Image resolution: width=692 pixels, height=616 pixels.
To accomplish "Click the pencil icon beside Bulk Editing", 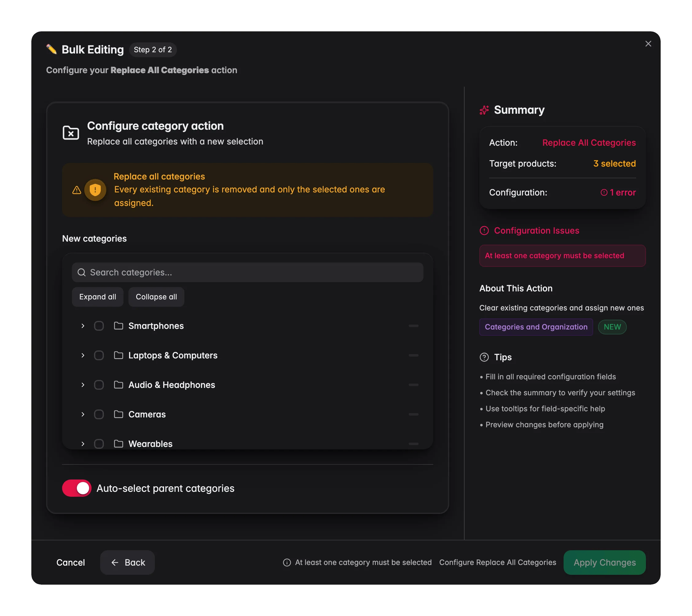I will pyautogui.click(x=51, y=49).
